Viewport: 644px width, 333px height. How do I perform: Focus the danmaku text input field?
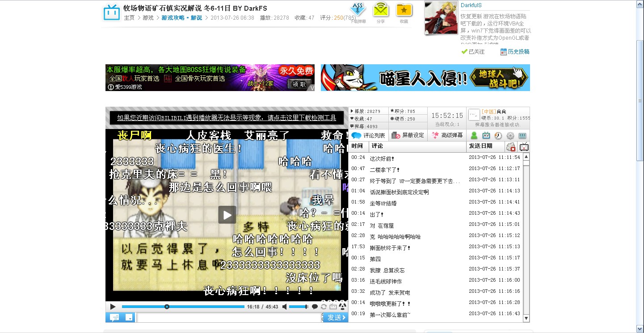click(x=229, y=317)
